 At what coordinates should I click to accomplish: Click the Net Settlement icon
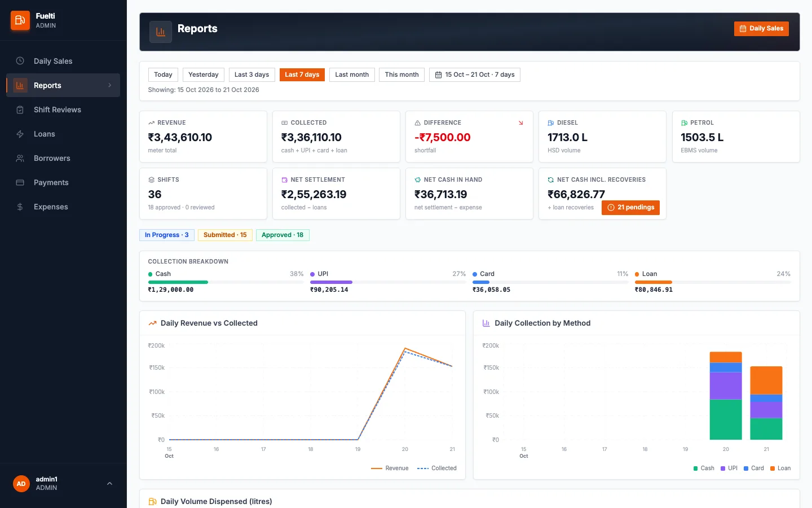click(x=284, y=179)
